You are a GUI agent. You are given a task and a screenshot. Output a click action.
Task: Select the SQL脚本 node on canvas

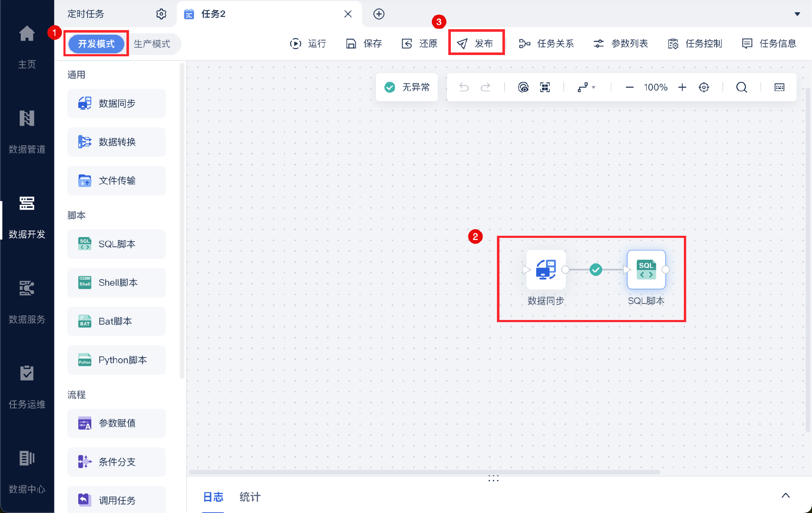point(646,270)
